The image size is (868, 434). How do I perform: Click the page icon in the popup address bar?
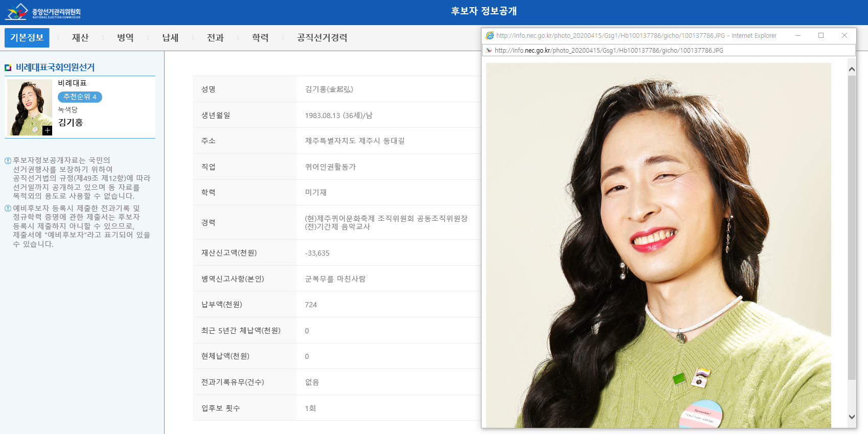coord(489,51)
